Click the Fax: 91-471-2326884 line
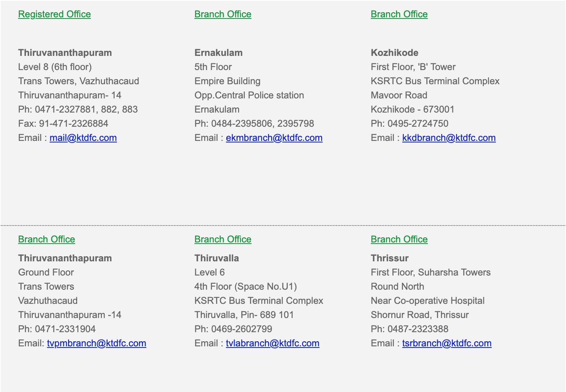This screenshot has height=392, width=566. 63,124
